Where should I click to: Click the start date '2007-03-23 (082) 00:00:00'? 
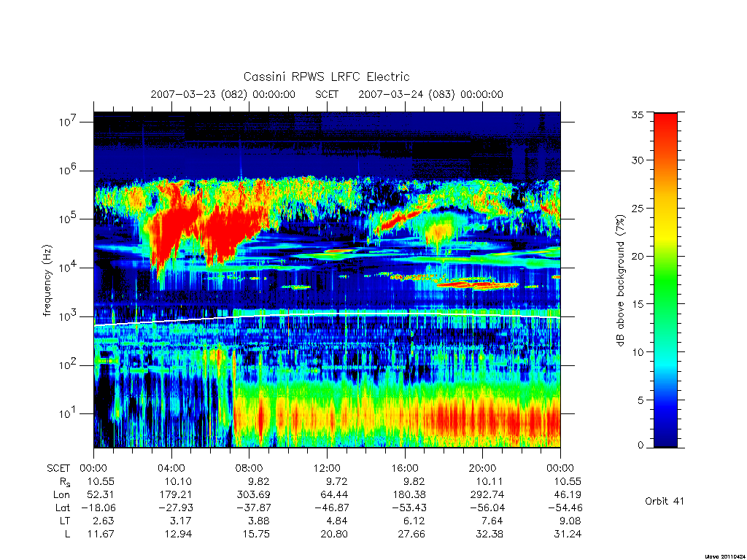click(x=223, y=94)
